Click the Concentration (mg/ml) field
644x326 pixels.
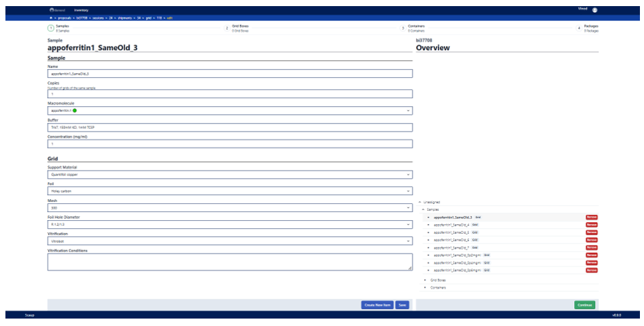click(230, 144)
